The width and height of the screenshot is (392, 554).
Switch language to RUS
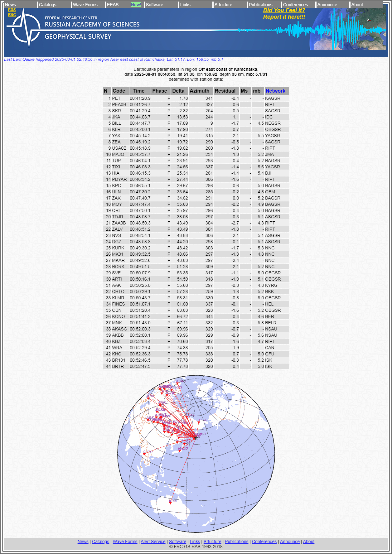[x=12, y=10]
